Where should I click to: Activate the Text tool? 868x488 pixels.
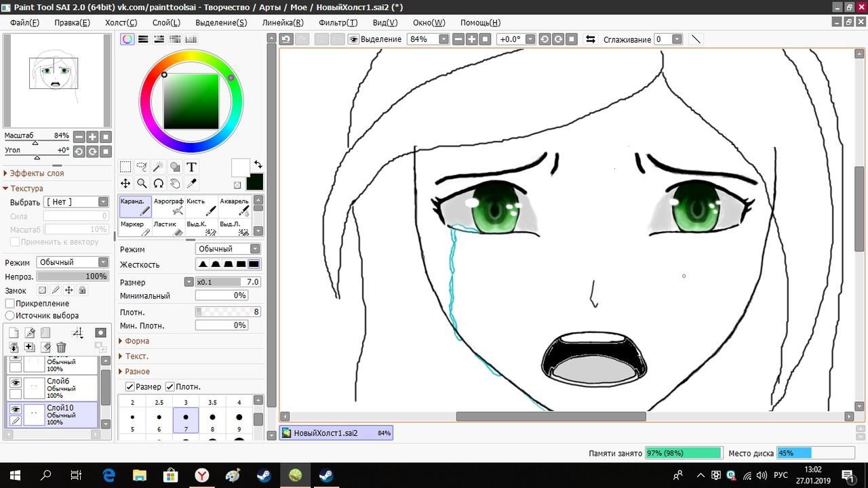[191, 167]
